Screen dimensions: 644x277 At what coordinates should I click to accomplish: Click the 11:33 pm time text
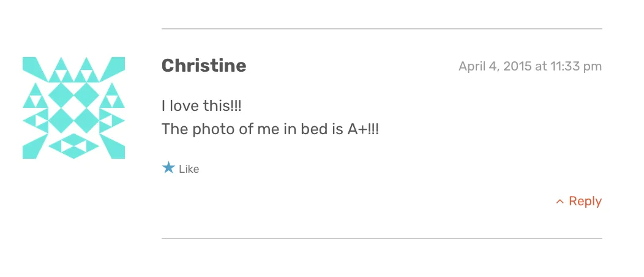click(x=576, y=66)
